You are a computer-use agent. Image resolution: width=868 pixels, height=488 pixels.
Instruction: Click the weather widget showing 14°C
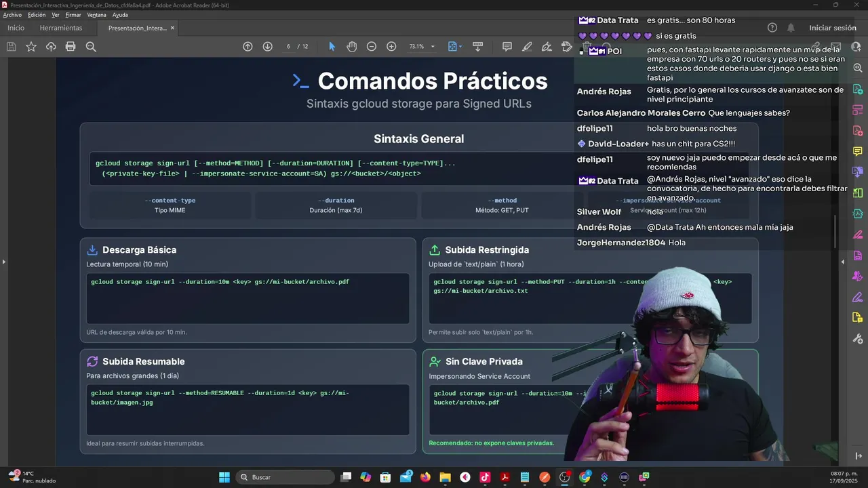[31, 477]
